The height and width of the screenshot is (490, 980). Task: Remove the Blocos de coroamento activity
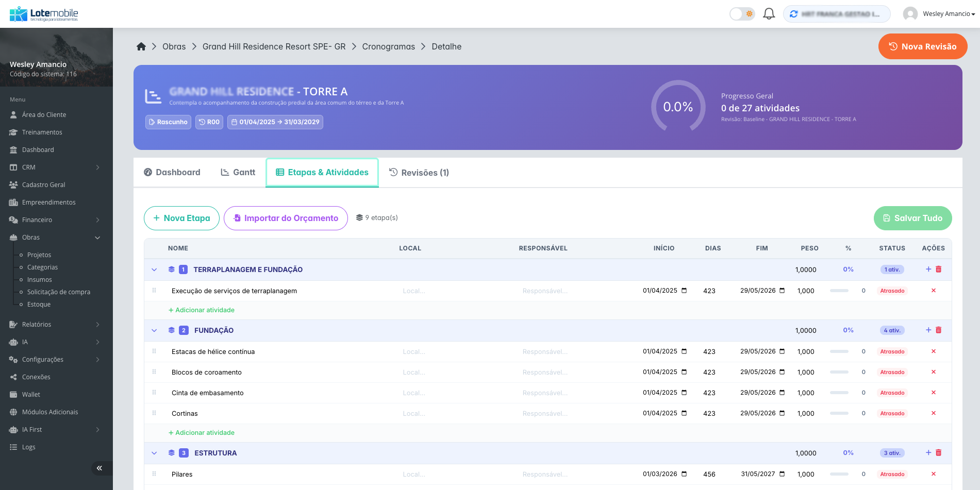pyautogui.click(x=934, y=372)
